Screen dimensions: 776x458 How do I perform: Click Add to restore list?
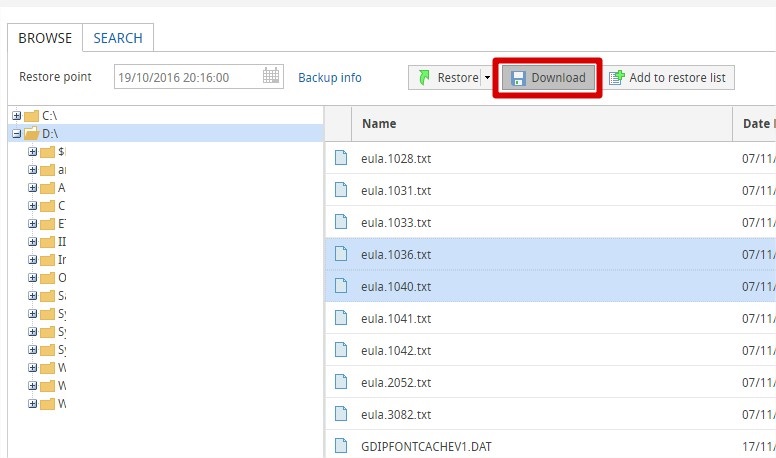tap(671, 78)
